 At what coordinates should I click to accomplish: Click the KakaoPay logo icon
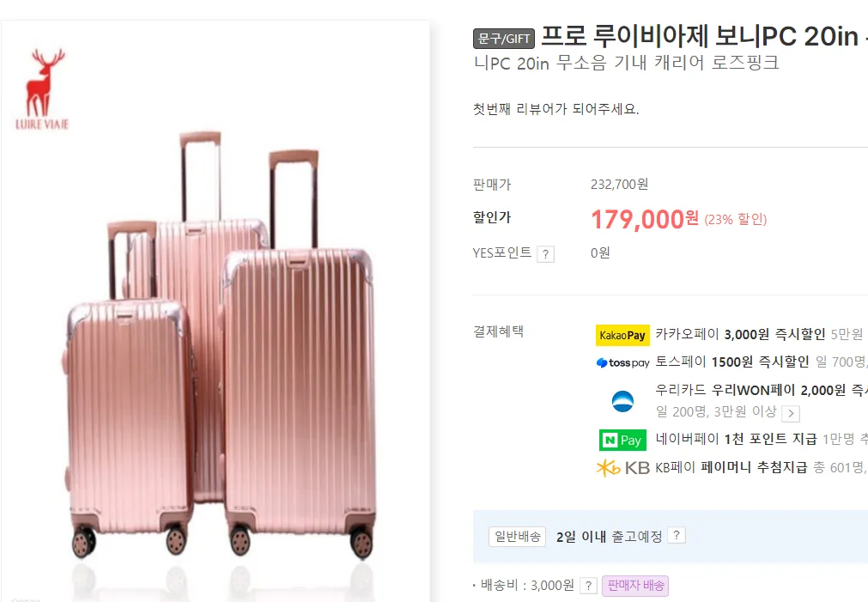click(x=622, y=335)
